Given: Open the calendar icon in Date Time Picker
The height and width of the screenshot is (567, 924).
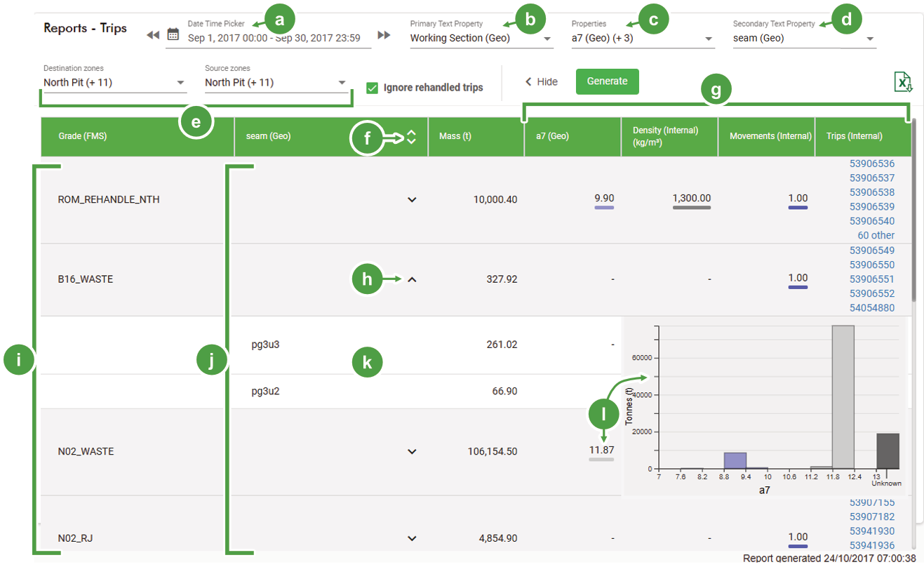Looking at the screenshot, I should tap(173, 34).
